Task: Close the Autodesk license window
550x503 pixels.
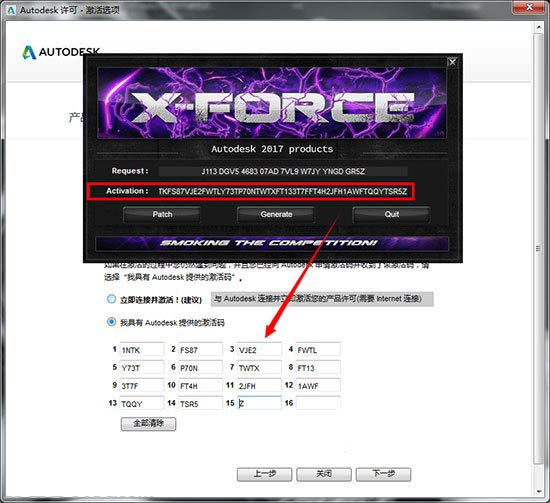Action: tap(530, 7)
